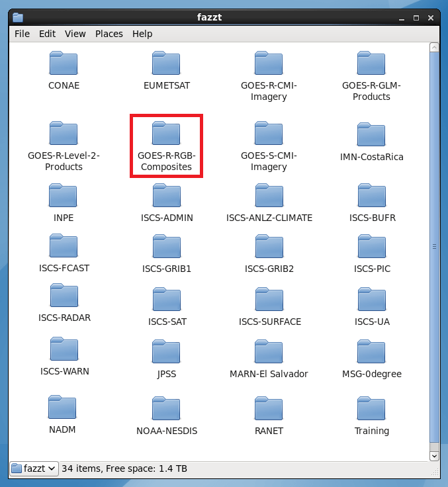Select the ISCS-BUFR folder icon
448x487 pixels.
372,195
